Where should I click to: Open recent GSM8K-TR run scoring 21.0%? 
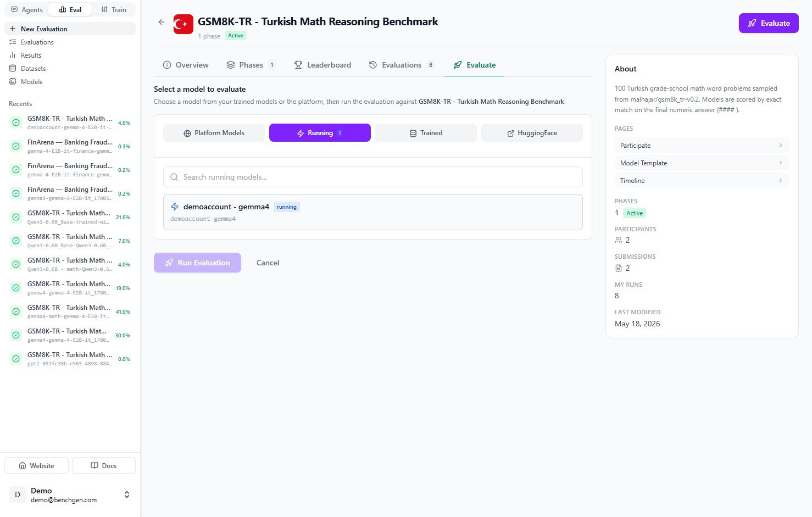[x=70, y=217]
